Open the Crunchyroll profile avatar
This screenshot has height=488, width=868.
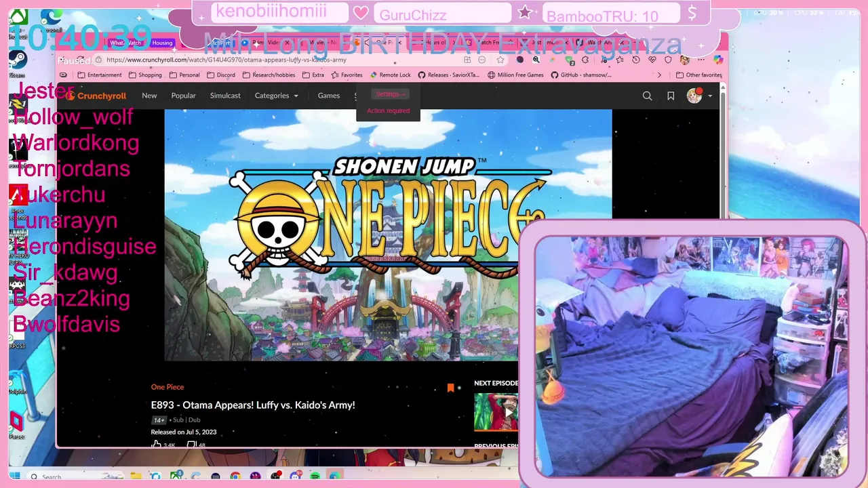coord(694,96)
